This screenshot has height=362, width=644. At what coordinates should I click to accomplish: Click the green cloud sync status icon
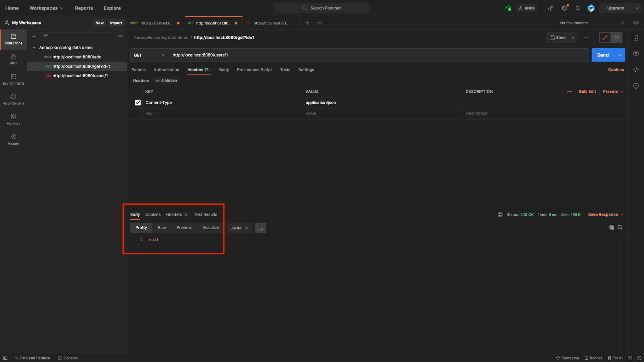pyautogui.click(x=508, y=8)
